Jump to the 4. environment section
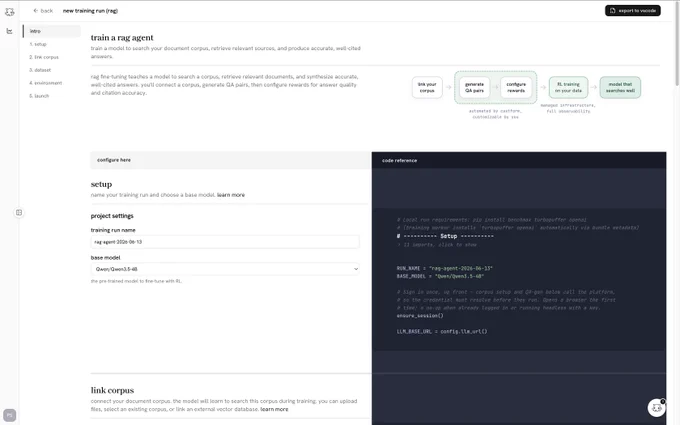 click(46, 83)
